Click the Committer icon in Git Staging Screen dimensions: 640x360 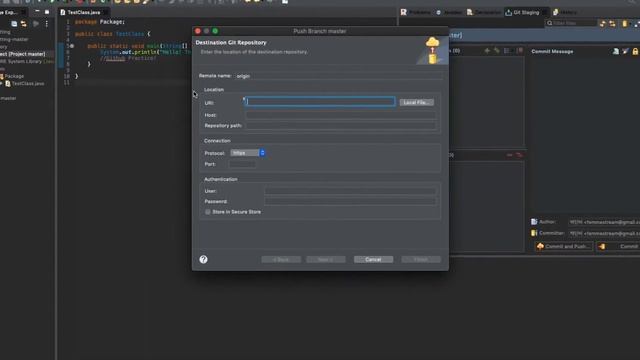click(534, 233)
